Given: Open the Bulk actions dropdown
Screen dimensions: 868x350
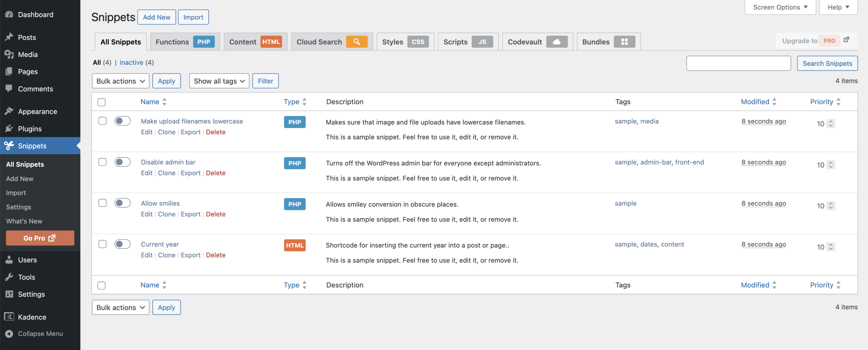Looking at the screenshot, I should [120, 81].
